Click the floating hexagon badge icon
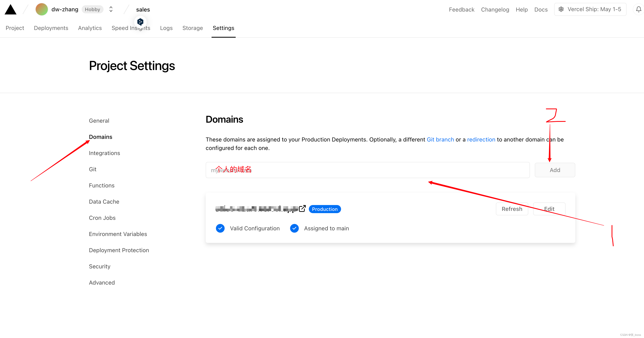 140,22
